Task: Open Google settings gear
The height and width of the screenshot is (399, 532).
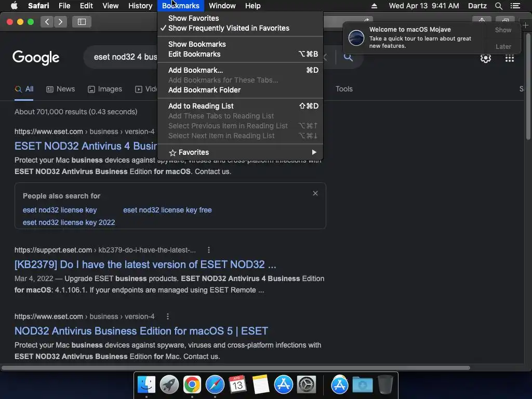Action: (486, 58)
